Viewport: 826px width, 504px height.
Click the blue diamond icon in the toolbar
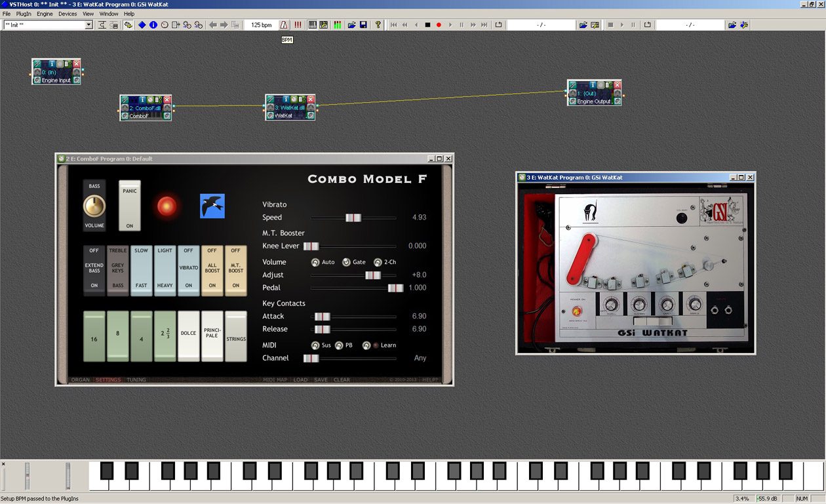(x=142, y=25)
